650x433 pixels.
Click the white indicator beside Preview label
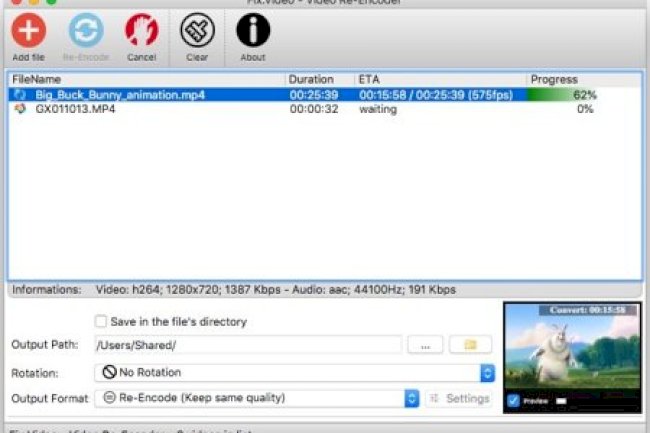pyautogui.click(x=561, y=401)
